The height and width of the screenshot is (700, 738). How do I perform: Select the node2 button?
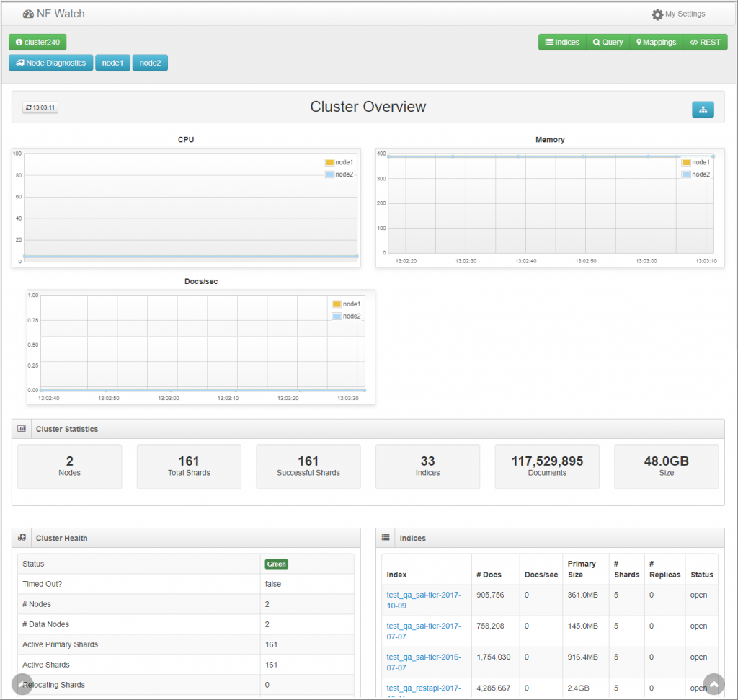tap(150, 63)
